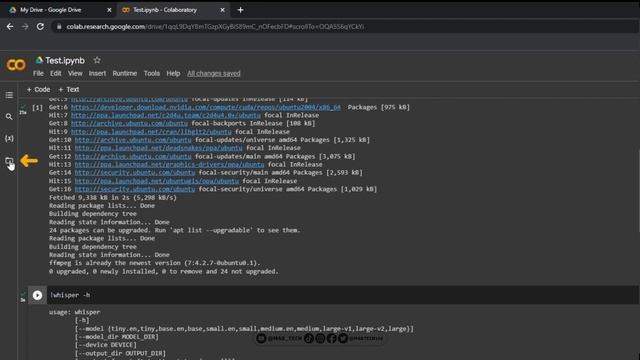This screenshot has height=360, width=640.
Task: Open the cran/libgit2 launchpad link on Hit:9
Action: [151, 131]
